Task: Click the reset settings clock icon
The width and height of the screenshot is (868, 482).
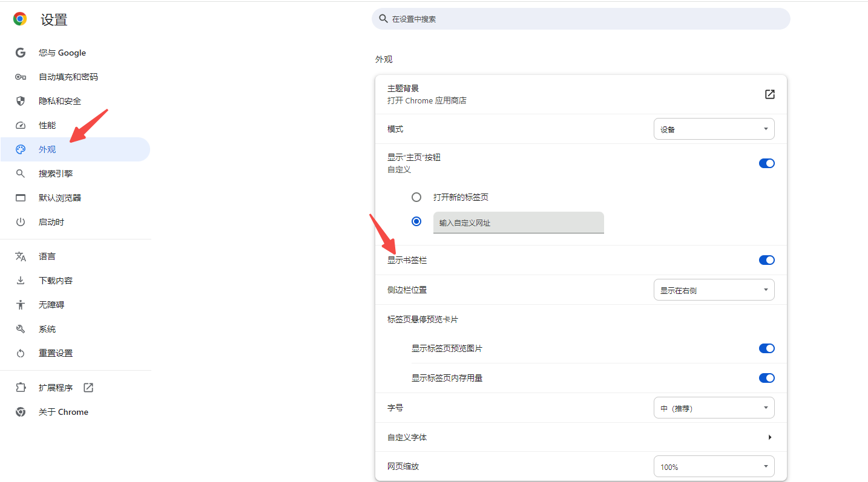Action: [x=21, y=353]
